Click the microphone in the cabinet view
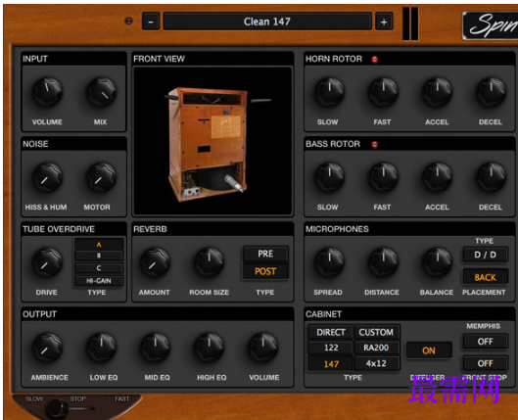Viewport: 518px width, 420px height. [x=234, y=183]
